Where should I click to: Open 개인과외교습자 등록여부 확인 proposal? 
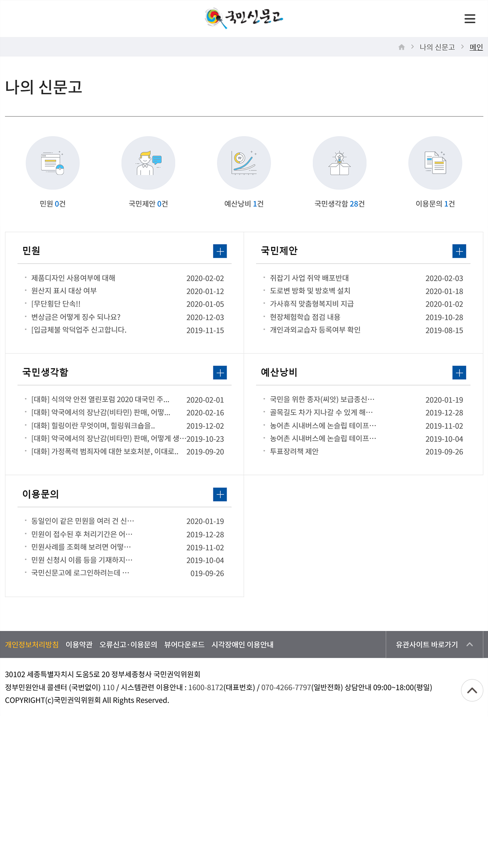pos(315,330)
